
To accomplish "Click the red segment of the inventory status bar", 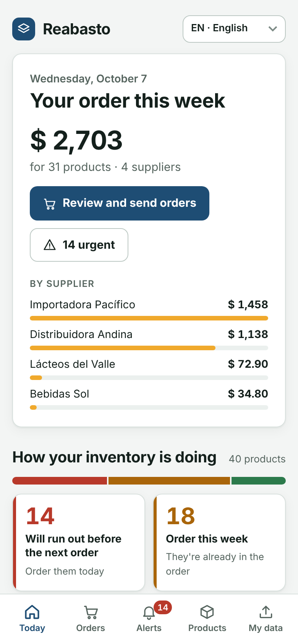I will tap(60, 481).
